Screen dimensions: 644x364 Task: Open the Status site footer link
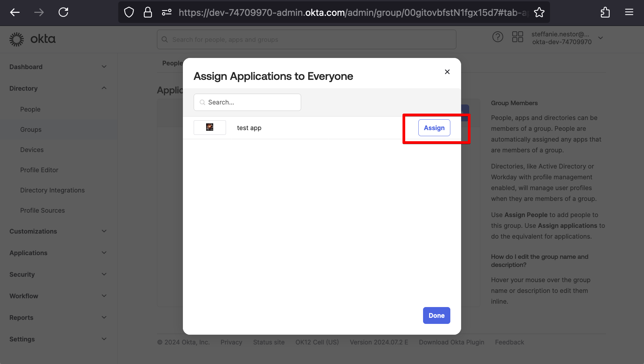[269, 342]
